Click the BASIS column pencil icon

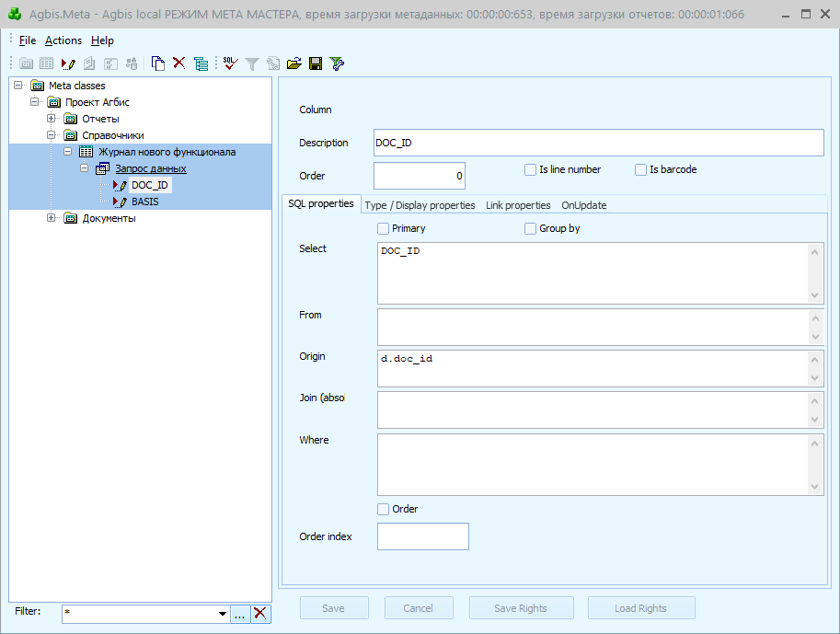click(120, 202)
